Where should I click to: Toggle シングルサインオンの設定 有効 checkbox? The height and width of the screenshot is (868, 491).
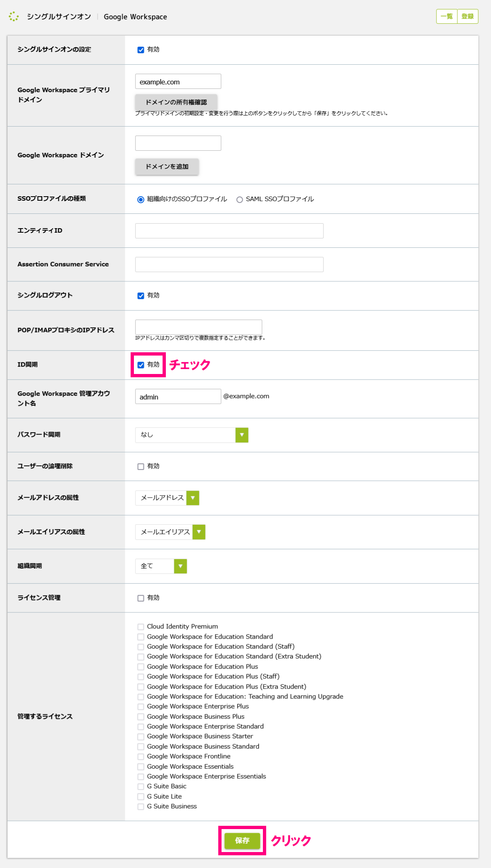coord(141,50)
